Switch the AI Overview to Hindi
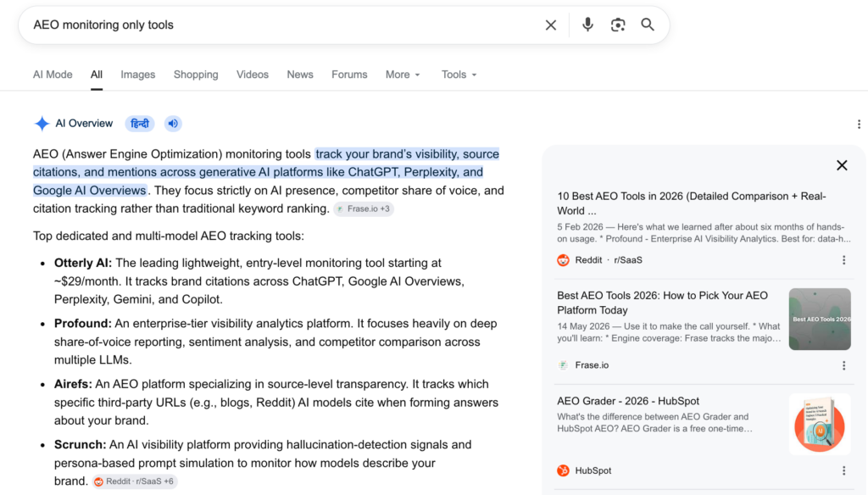868x495 pixels. click(x=140, y=124)
